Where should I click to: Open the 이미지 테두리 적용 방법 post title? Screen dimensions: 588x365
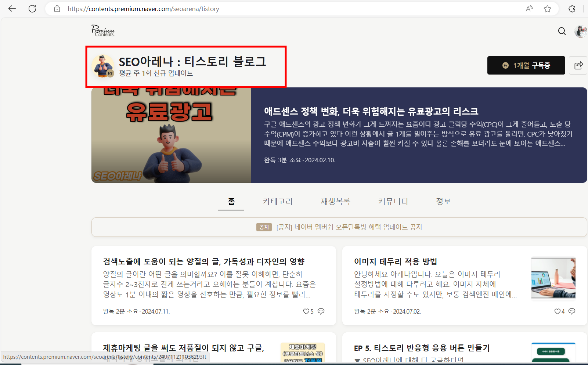pyautogui.click(x=396, y=261)
